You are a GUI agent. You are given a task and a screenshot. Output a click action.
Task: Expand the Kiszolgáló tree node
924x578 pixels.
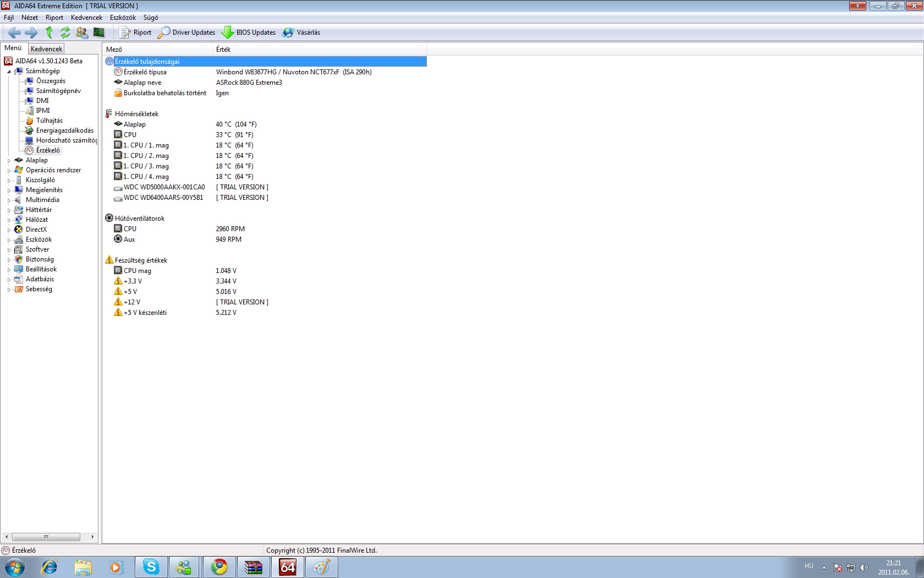[9, 181]
